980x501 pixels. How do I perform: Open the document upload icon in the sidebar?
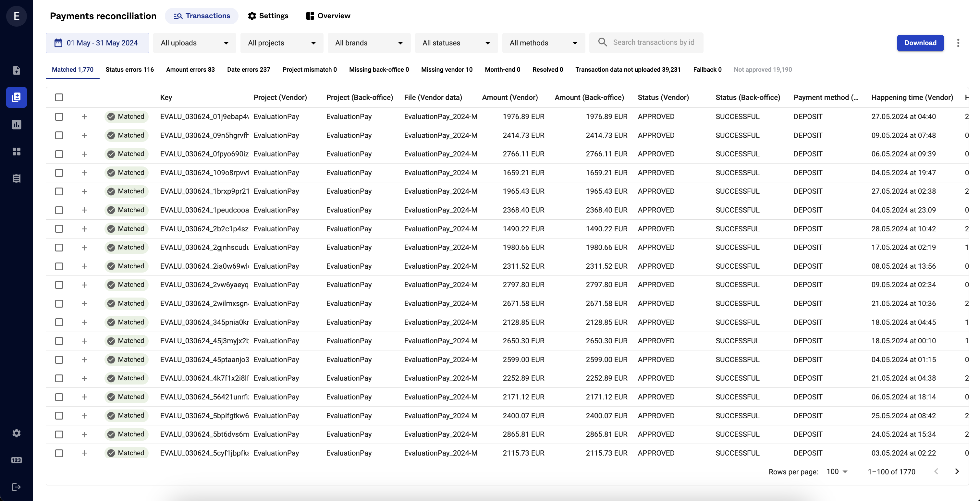[16, 70]
